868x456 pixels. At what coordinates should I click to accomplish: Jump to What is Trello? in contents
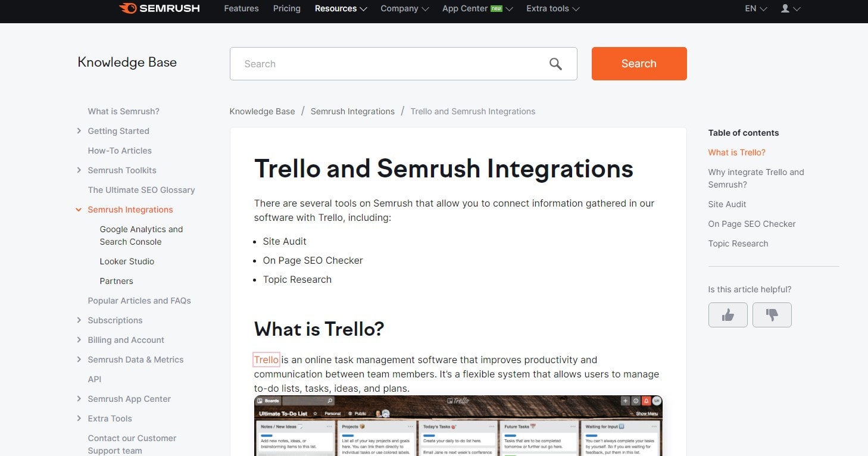736,152
